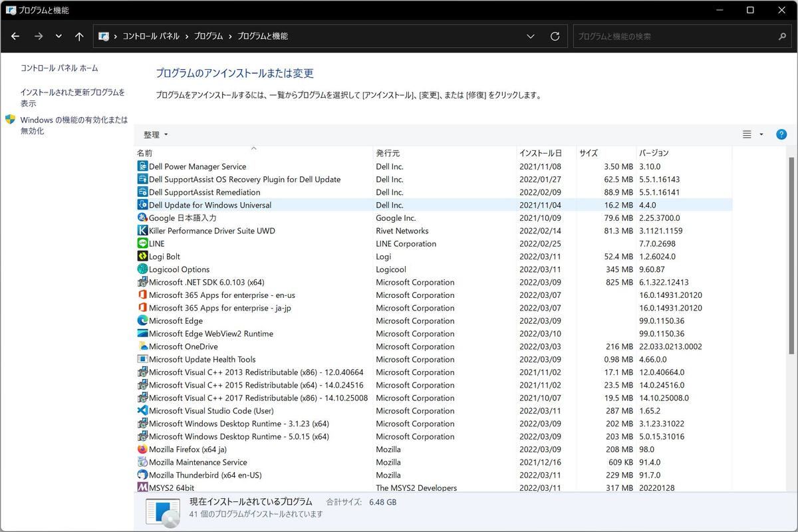
Task: Select the LINE app icon
Action: [142, 243]
